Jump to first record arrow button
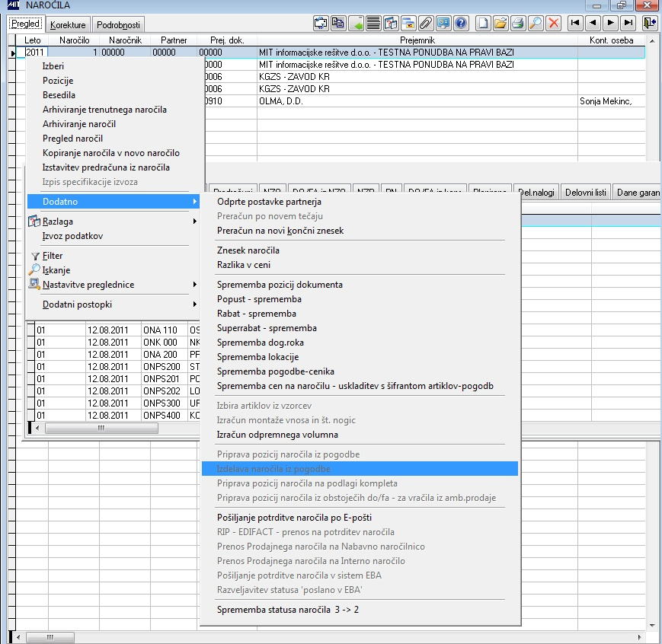The height and width of the screenshot is (644, 662). click(575, 23)
